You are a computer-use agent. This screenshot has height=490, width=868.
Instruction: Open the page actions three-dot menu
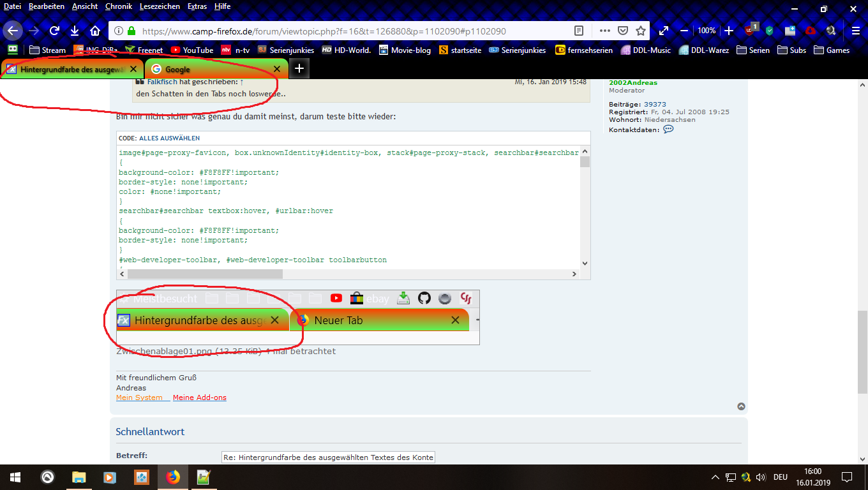(605, 31)
